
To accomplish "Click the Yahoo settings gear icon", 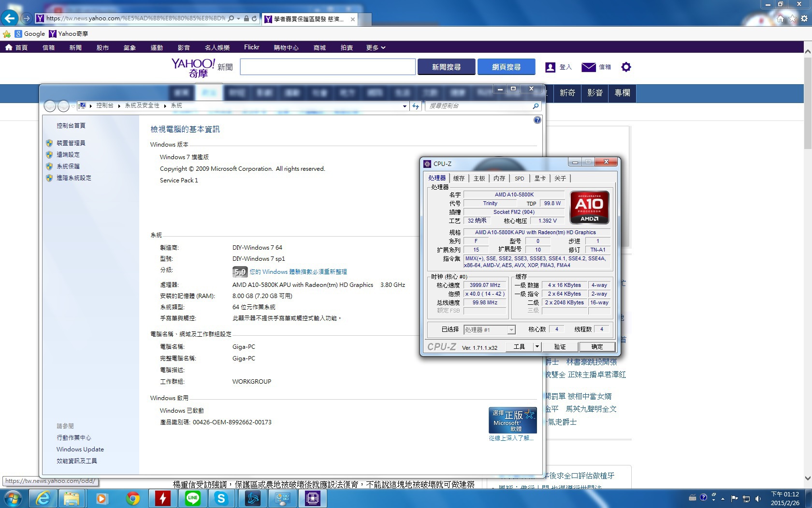I will click(626, 67).
